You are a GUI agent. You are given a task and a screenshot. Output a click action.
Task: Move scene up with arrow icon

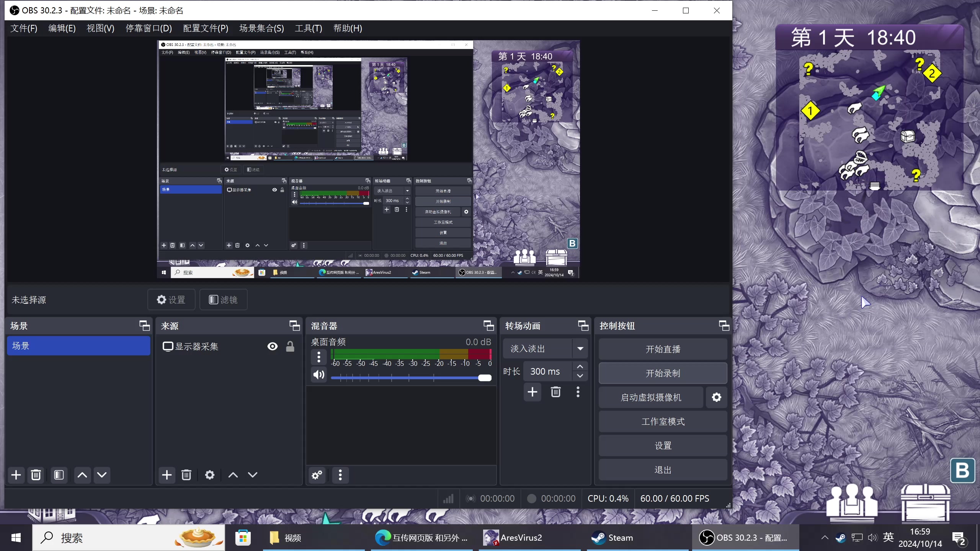82,475
